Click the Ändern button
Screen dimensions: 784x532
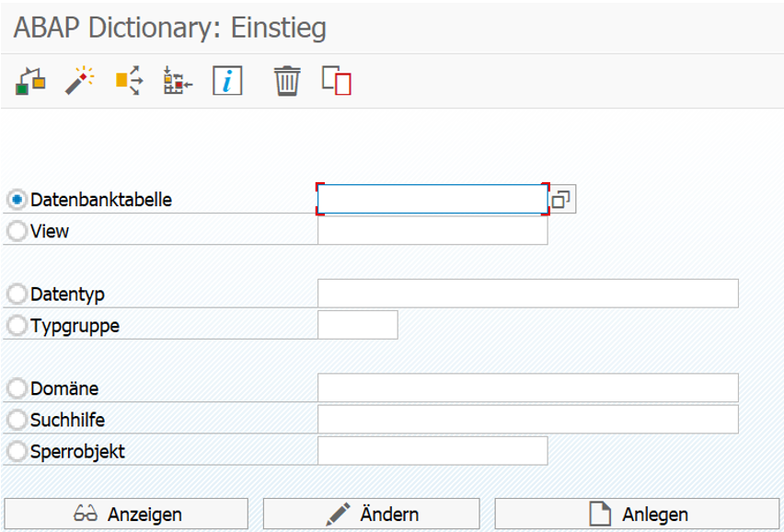[371, 514]
